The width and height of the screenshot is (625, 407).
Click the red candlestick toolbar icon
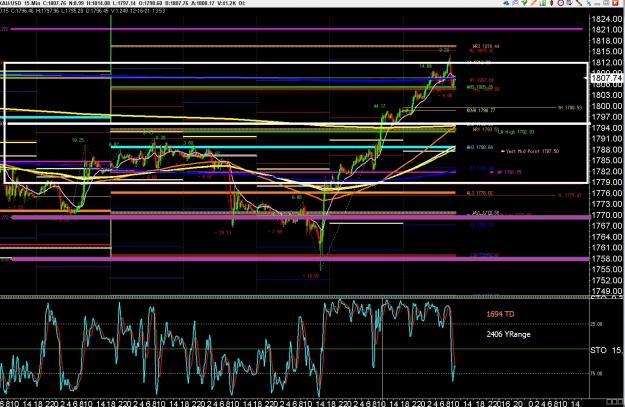[552, 3]
